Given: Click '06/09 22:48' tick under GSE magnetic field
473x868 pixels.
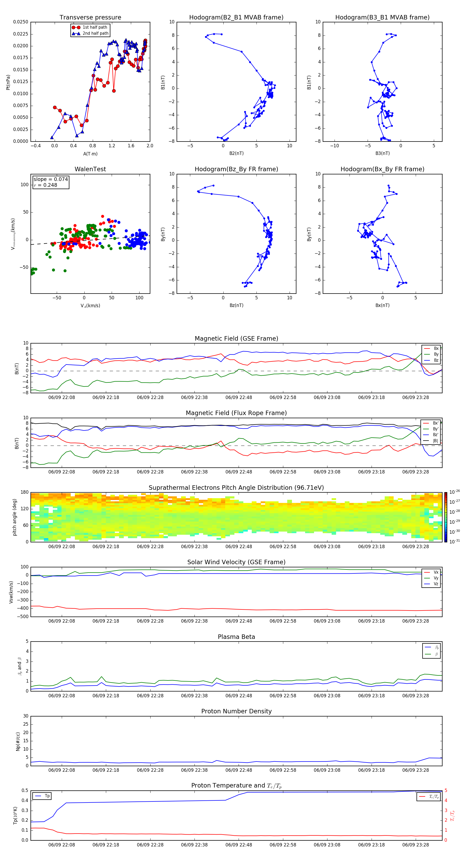Looking at the screenshot, I should tap(239, 397).
